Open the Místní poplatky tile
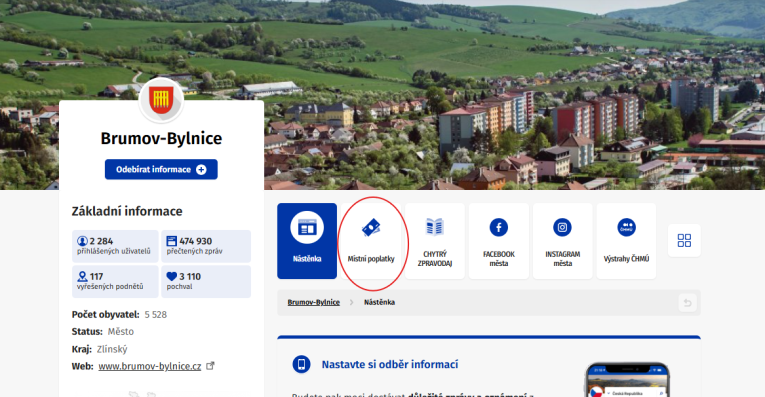This screenshot has width=765, height=397. tap(371, 241)
